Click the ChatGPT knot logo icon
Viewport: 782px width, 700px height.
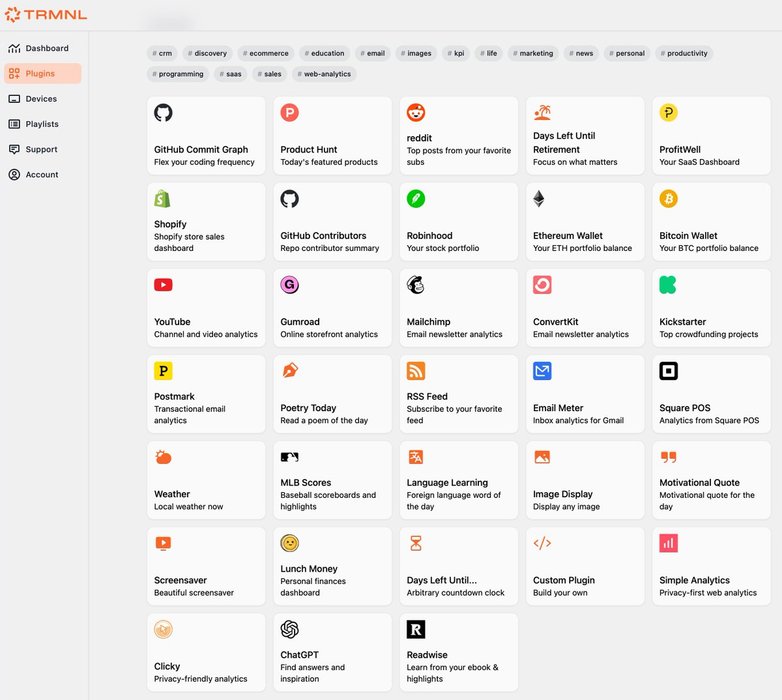pos(289,629)
